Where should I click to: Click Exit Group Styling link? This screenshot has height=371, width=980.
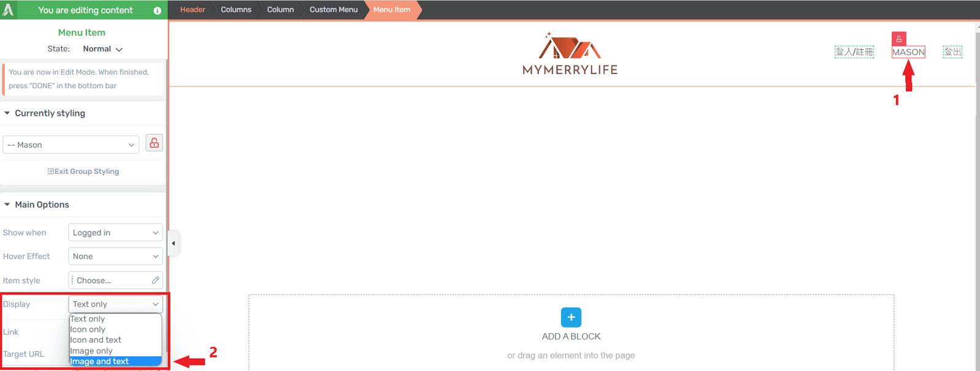(83, 171)
